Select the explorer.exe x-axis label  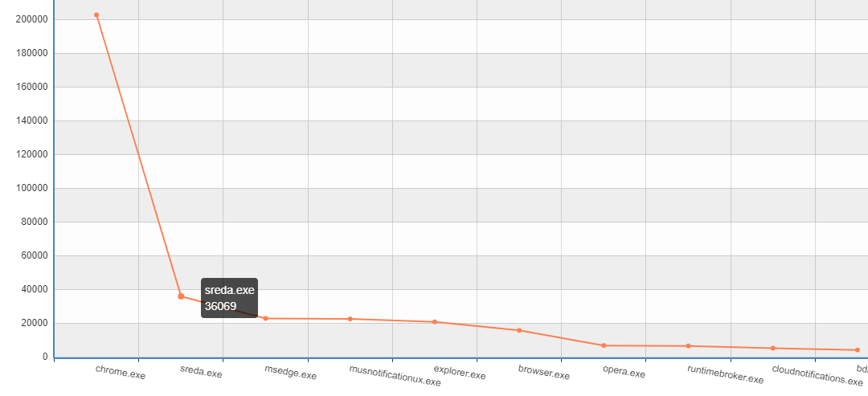(460, 374)
